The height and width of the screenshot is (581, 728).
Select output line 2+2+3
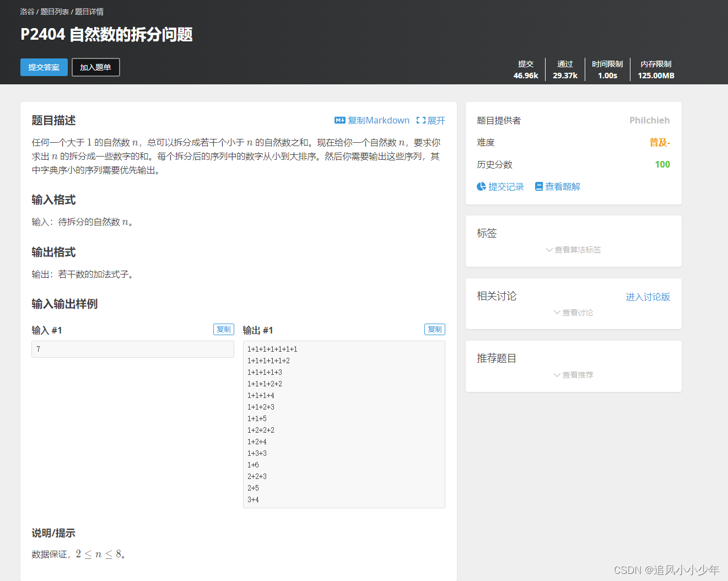click(x=257, y=476)
